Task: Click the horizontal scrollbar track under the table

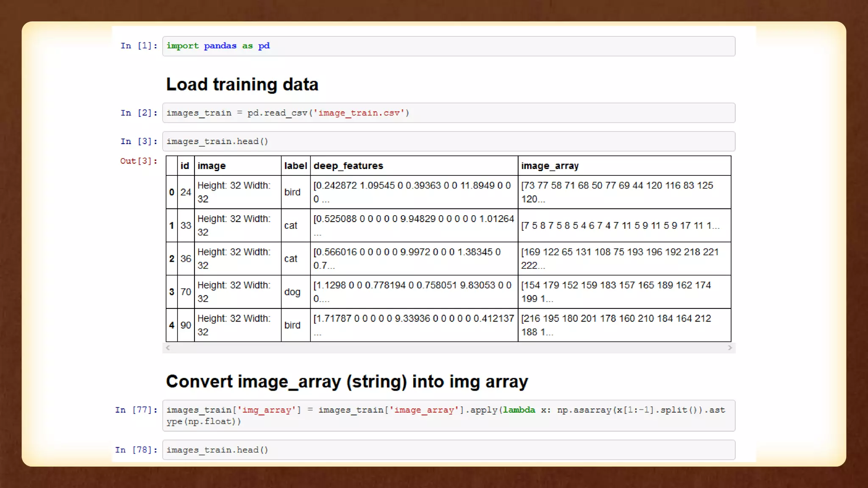Action: pos(448,348)
